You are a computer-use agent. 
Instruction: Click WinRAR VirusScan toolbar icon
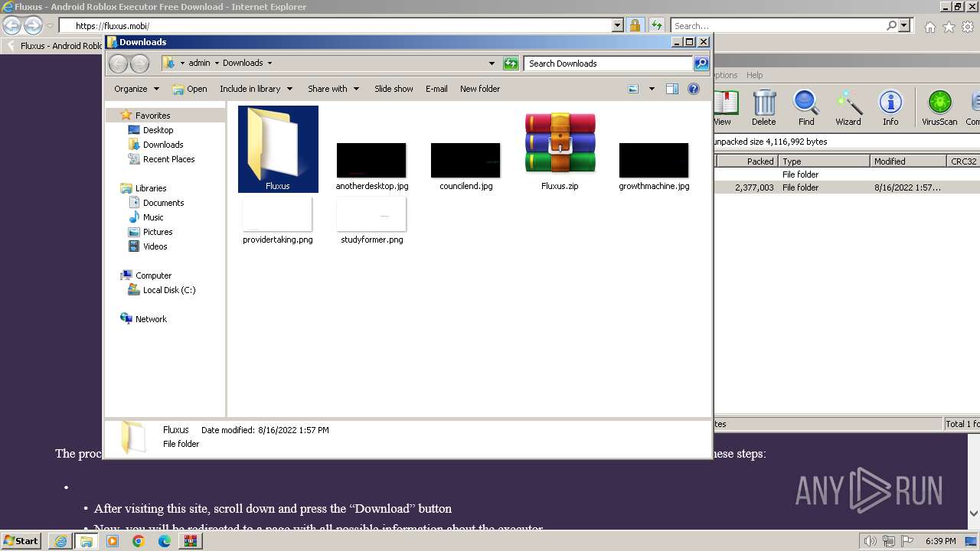click(x=939, y=108)
